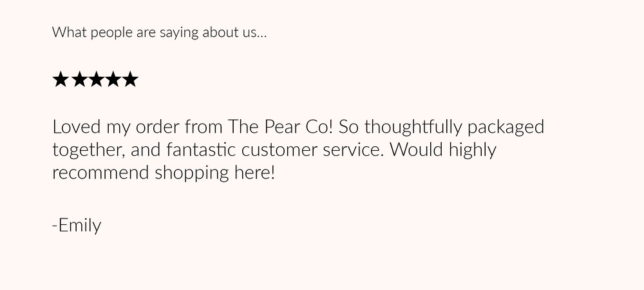Click the fourth rating star
Image resolution: width=644 pixels, height=290 pixels.
[113, 79]
